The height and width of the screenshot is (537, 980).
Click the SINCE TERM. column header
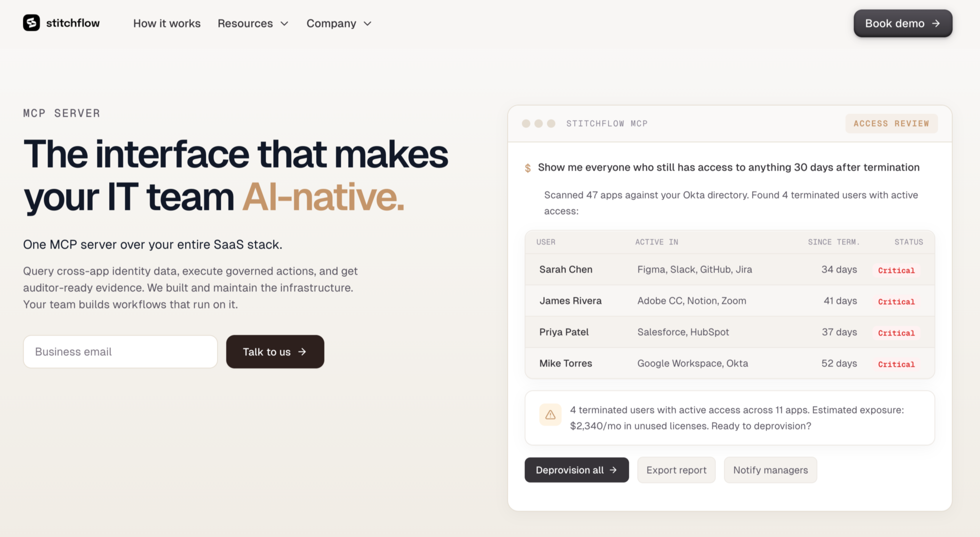click(x=834, y=242)
